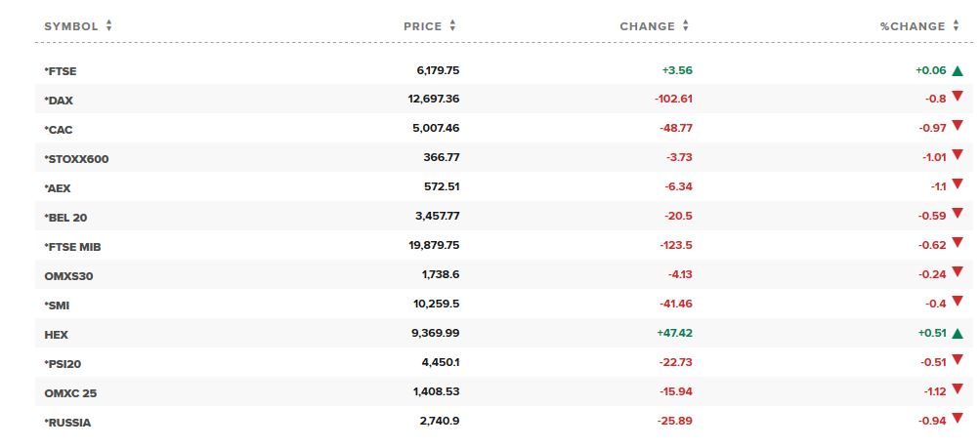
Task: Select the BEL 20 price 3,457.77
Action: pos(437,216)
